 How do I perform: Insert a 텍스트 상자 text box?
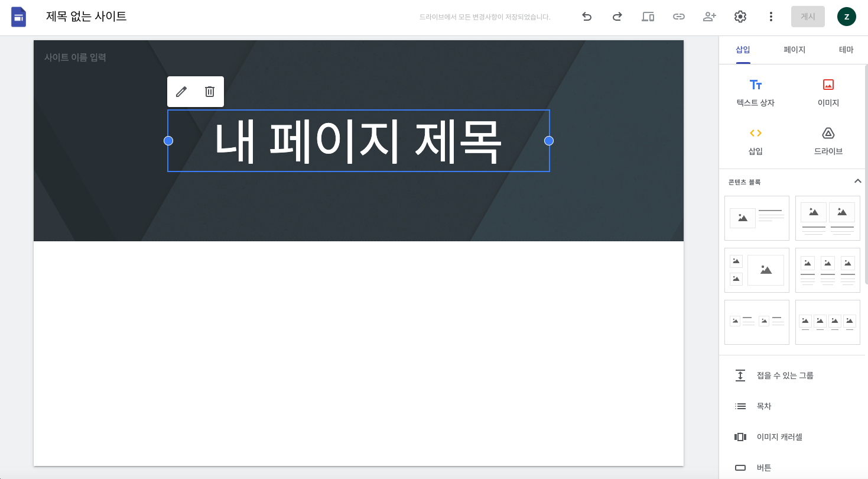[756, 93]
